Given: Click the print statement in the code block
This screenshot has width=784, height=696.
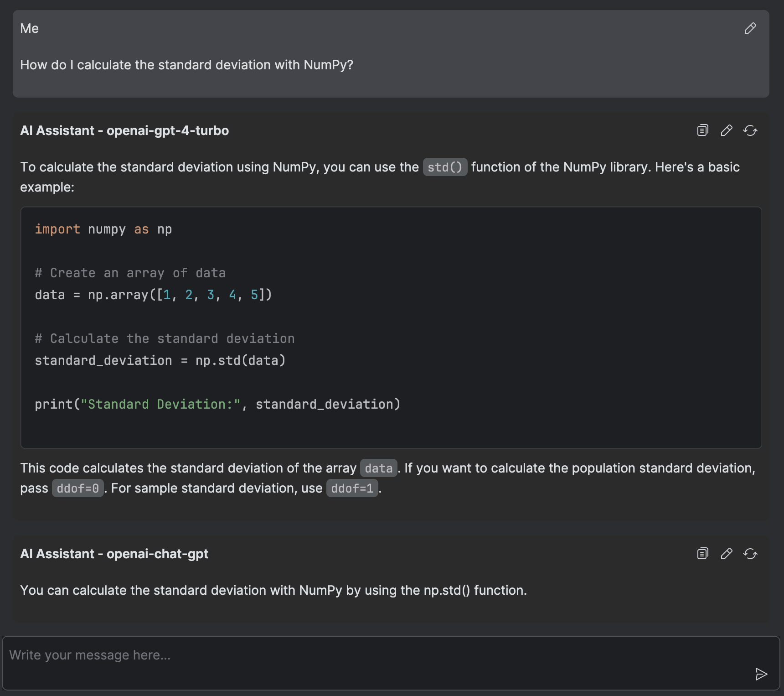Looking at the screenshot, I should coord(218,404).
